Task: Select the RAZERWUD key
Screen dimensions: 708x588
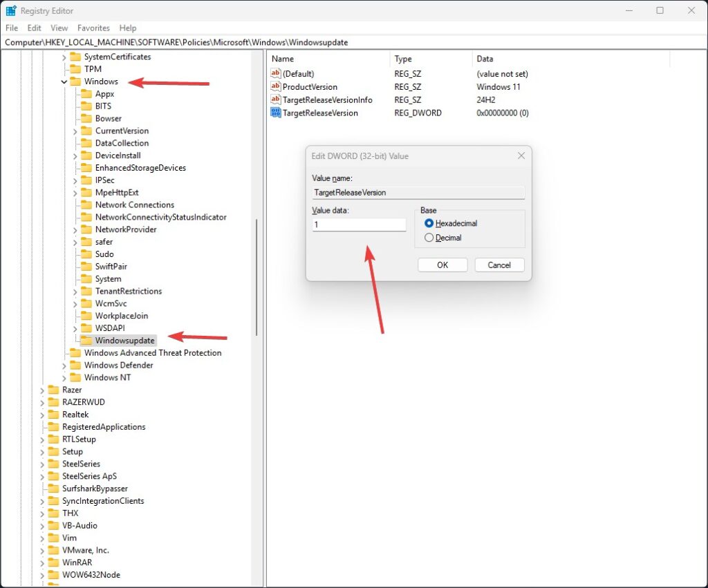Action: click(84, 401)
